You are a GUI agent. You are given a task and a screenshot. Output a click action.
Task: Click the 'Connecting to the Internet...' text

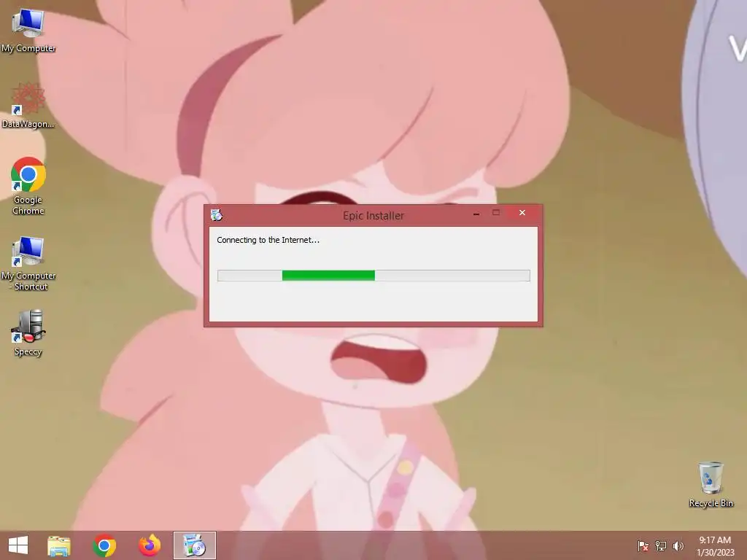tap(268, 240)
